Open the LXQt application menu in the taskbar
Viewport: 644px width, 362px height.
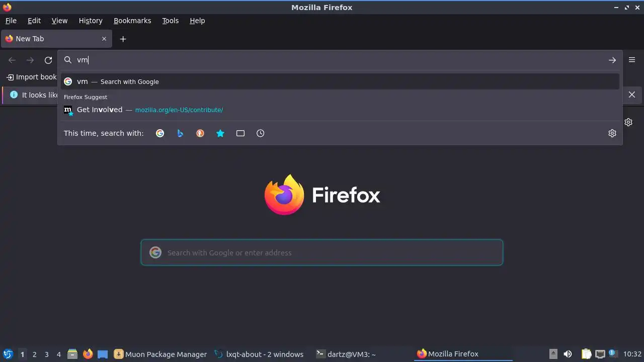pyautogui.click(x=8, y=354)
